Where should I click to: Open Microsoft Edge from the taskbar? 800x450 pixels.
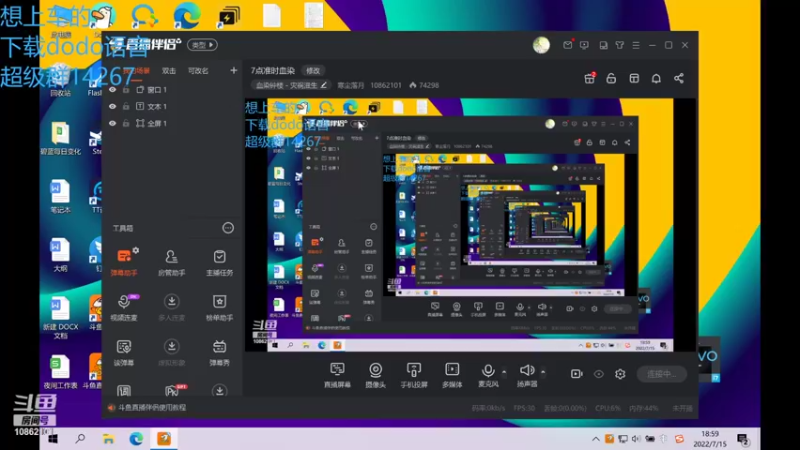(x=136, y=439)
